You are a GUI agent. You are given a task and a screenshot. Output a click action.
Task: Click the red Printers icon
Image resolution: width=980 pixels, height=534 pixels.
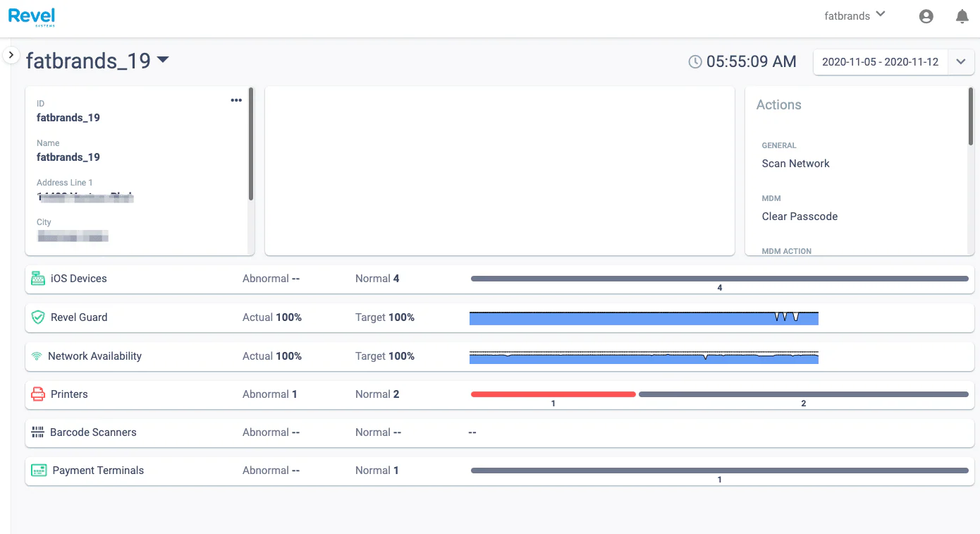[x=38, y=394]
